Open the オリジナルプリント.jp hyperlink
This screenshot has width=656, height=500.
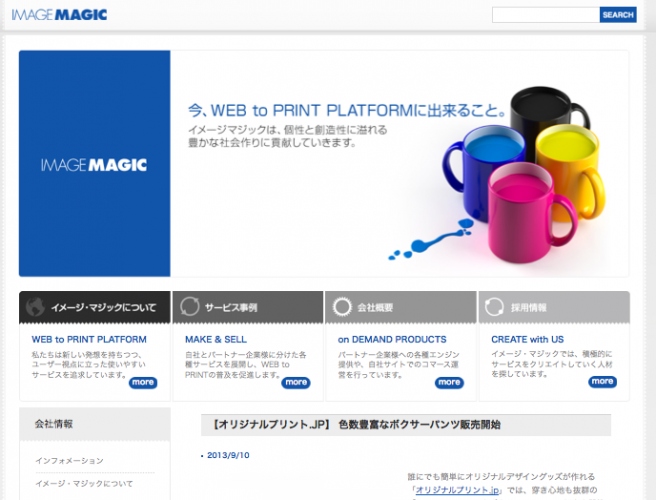pos(457,490)
